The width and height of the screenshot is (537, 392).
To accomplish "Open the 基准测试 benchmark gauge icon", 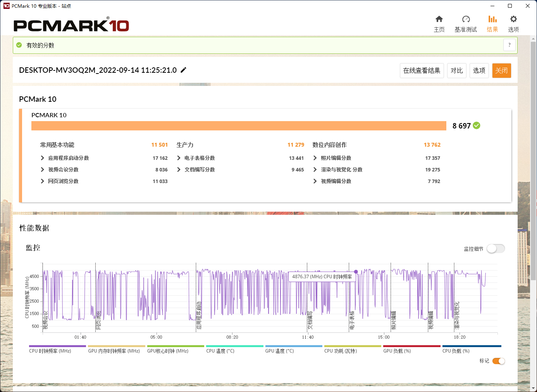I will (x=466, y=19).
